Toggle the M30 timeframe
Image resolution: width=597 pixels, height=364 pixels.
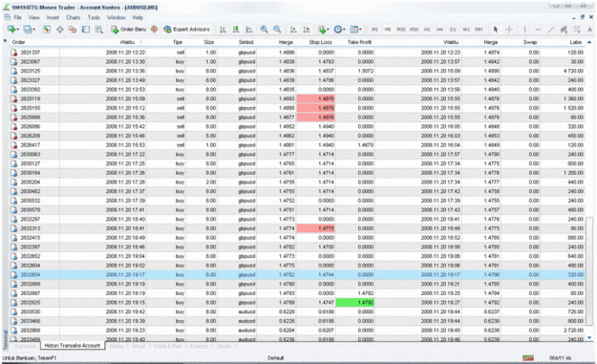click(414, 30)
